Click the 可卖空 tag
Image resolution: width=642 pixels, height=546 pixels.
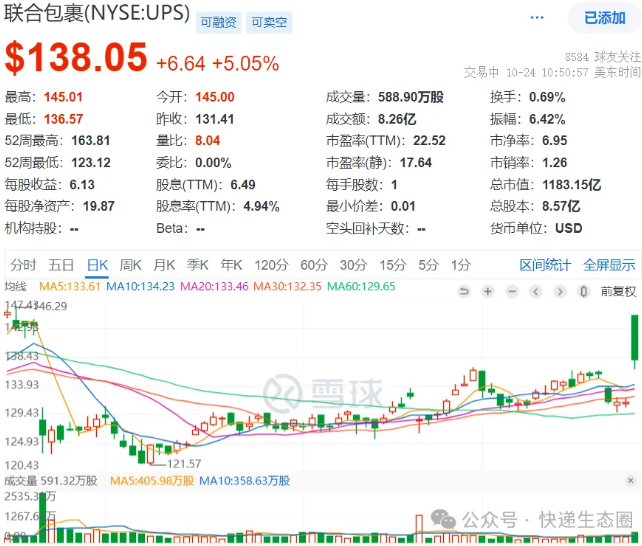[269, 22]
